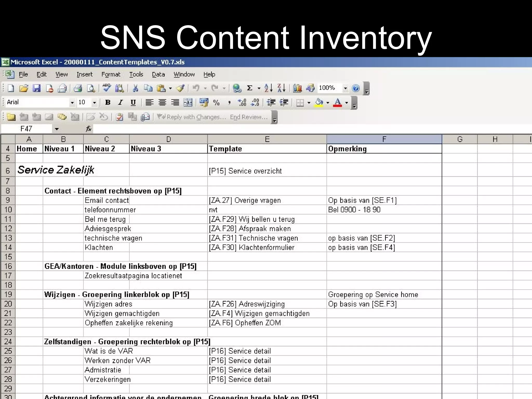Click the Insert Hyperlink icon
The height and width of the screenshot is (399, 532).
[x=237, y=88]
